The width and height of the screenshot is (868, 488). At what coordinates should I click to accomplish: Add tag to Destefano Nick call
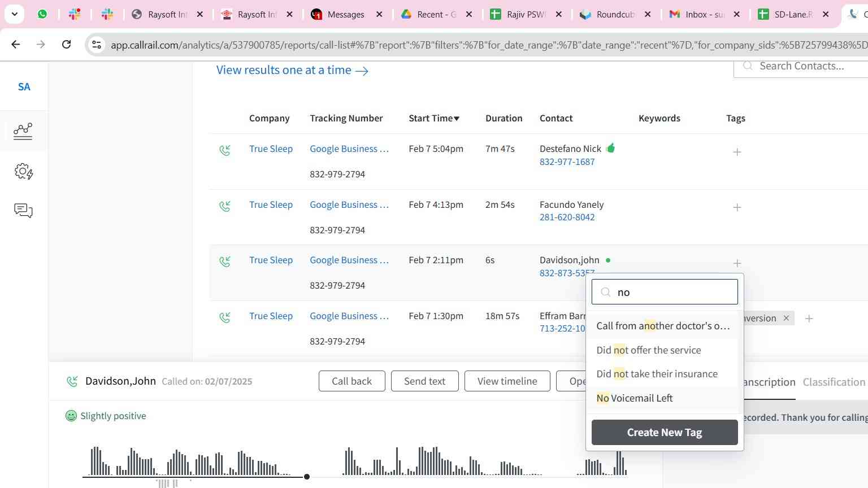737,152
